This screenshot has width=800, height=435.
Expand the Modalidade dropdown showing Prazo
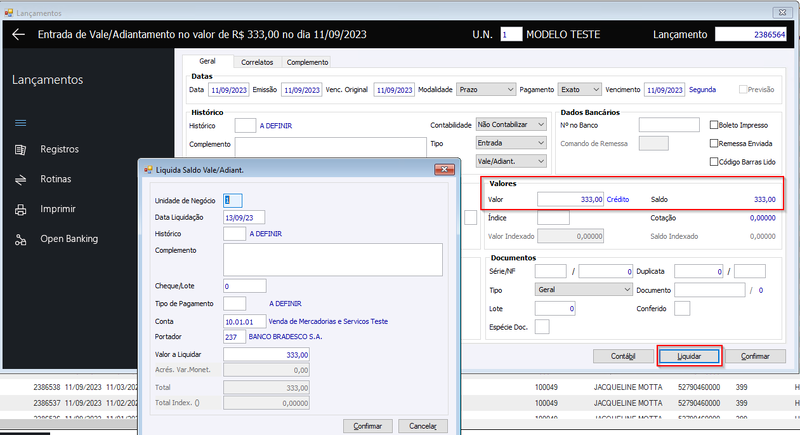(x=486, y=90)
